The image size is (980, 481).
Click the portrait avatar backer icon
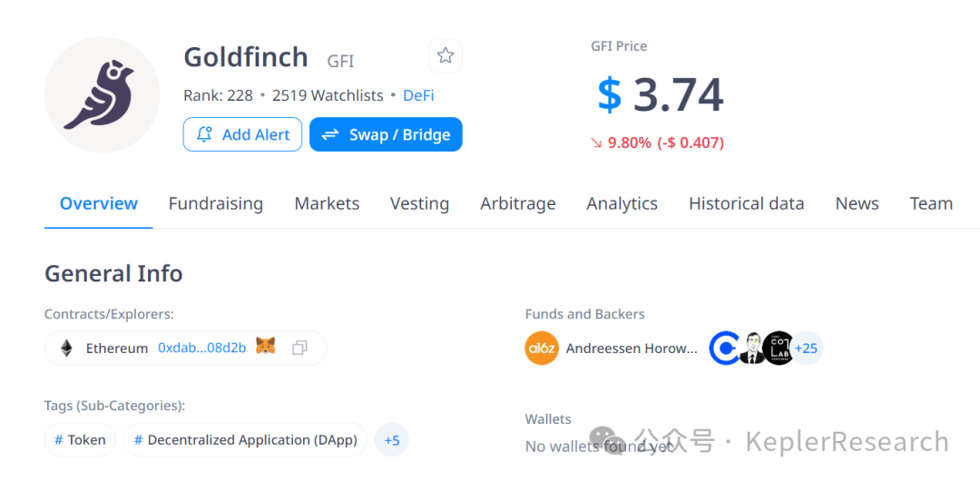point(751,348)
